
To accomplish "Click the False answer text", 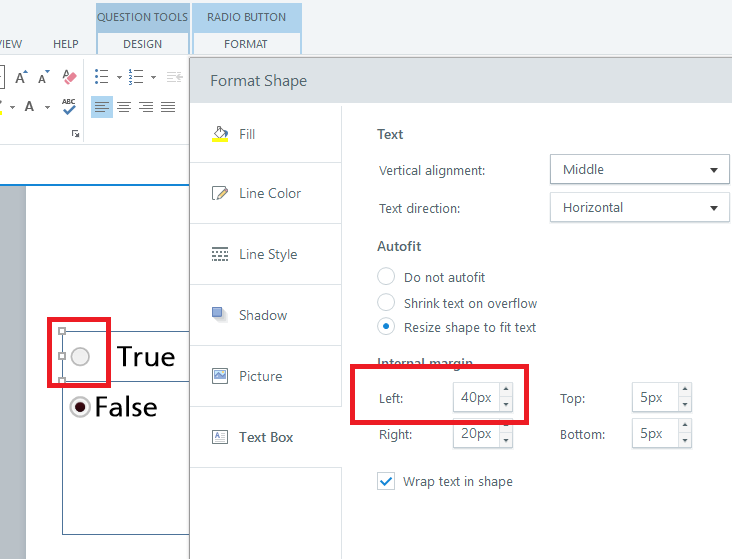I will tap(126, 407).
